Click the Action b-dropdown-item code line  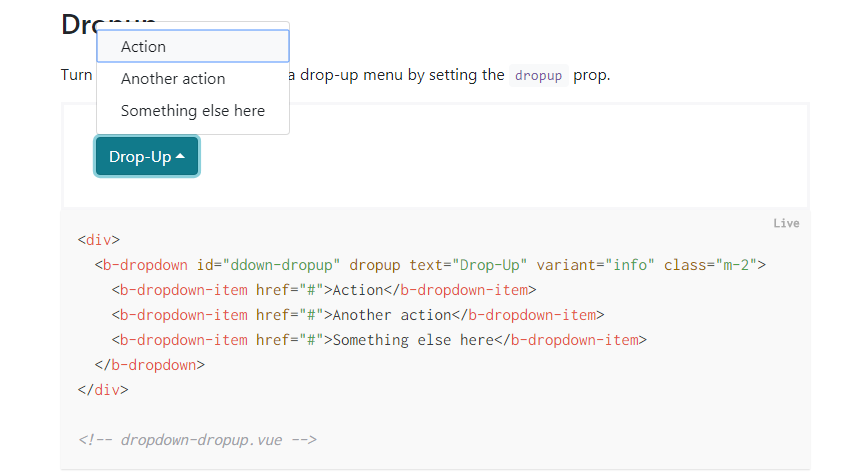tap(324, 290)
